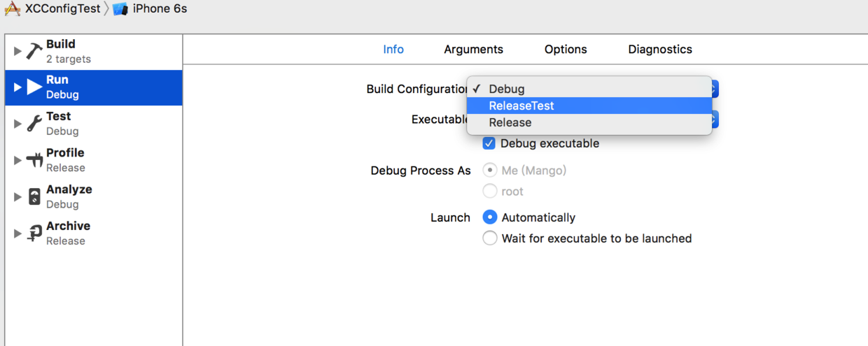Click the iPhone 6s device icon
The width and height of the screenshot is (868, 346).
tap(120, 9)
